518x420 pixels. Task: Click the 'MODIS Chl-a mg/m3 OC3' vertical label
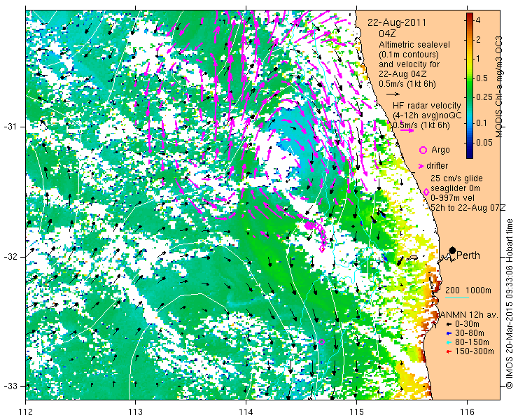click(x=499, y=87)
